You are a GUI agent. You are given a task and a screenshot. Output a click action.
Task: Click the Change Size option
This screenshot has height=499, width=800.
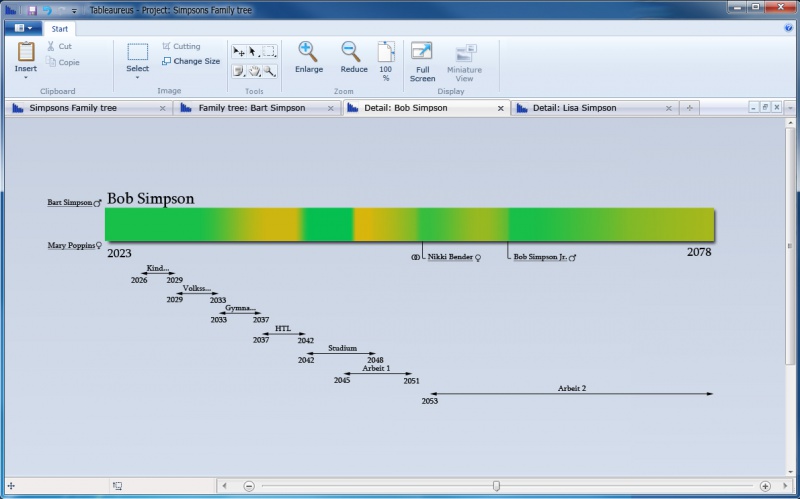(x=190, y=61)
